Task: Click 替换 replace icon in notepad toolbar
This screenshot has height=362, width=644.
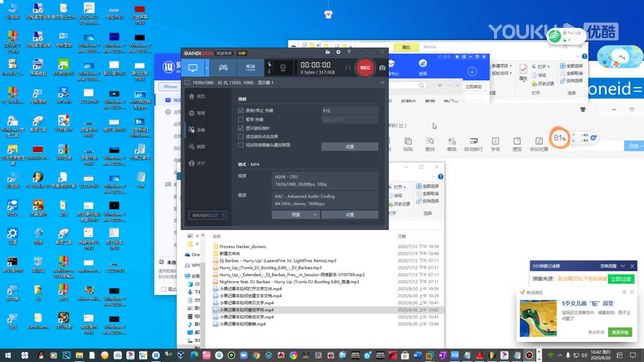Action: pos(452,144)
